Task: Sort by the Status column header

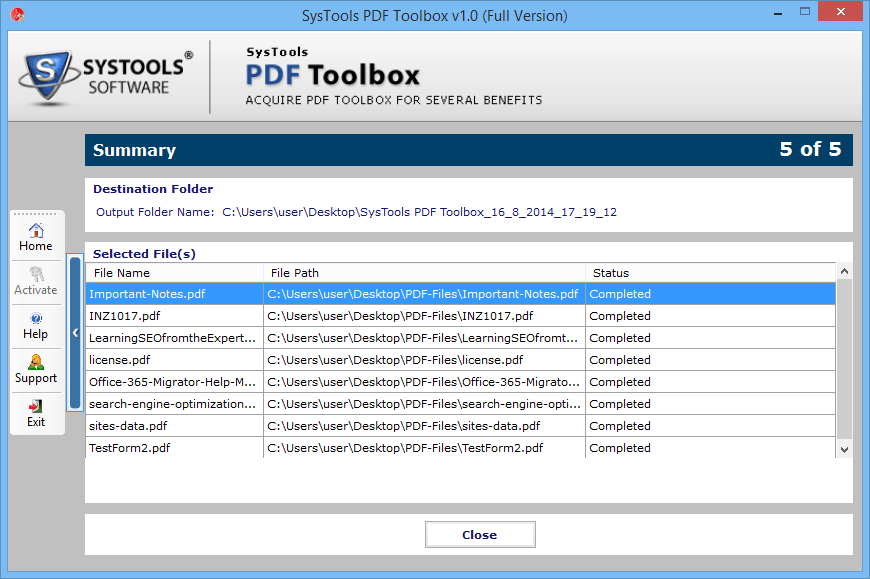Action: click(x=711, y=273)
